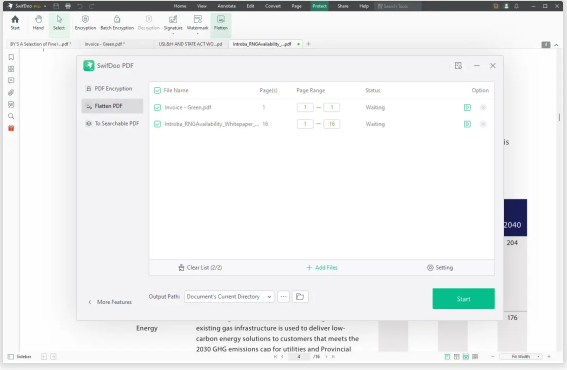Image resolution: width=567 pixels, height=370 pixels.
Task: Uncheck the Invoice - Green.pdf checkbox
Action: [x=157, y=107]
